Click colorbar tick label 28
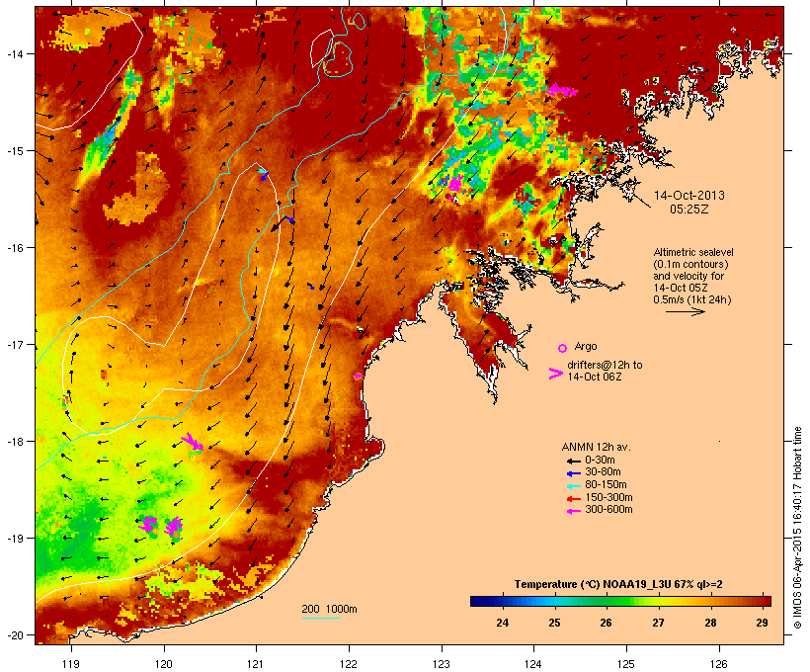Viewport: 810px width, 672px height. point(711,623)
